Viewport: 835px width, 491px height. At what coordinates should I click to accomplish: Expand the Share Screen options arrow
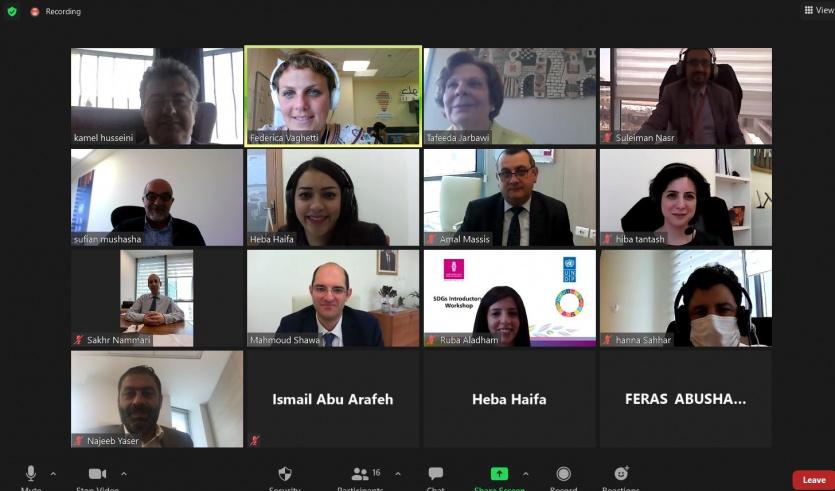coord(526,473)
